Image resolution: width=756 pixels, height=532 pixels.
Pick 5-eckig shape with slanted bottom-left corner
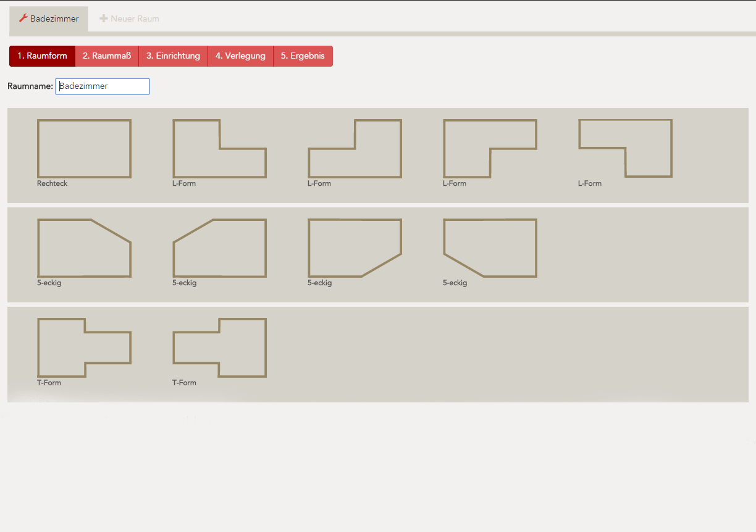coord(490,248)
